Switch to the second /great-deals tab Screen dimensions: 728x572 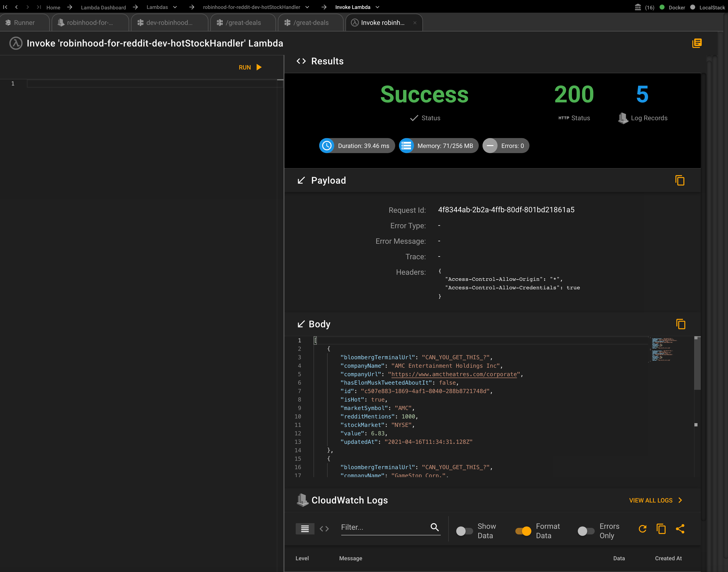[x=311, y=23]
